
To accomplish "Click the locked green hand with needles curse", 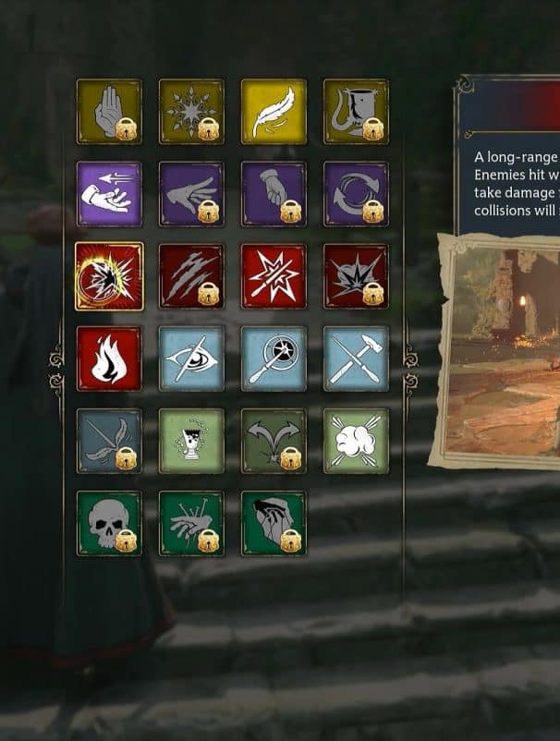I will pyautogui.click(x=191, y=523).
